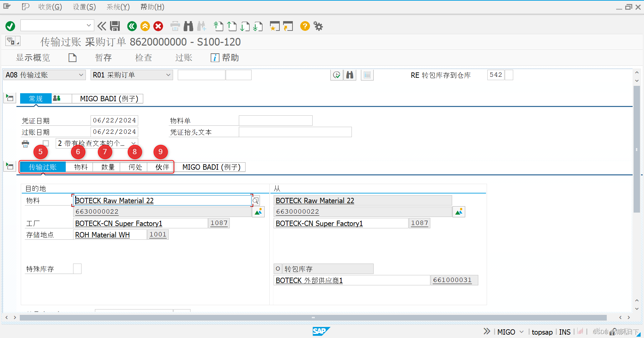The height and width of the screenshot is (338, 644).
Task: Click the horizontal scrollbar track
Action: tap(313, 317)
